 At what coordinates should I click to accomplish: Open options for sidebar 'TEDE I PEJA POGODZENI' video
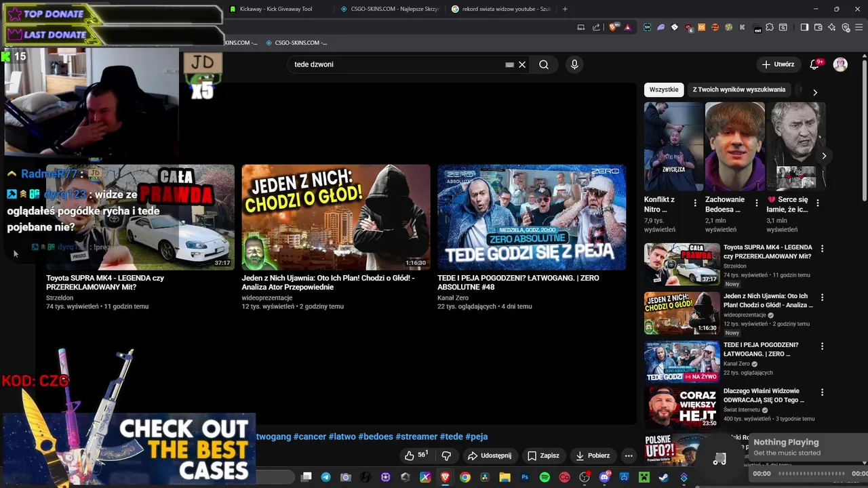[x=822, y=346]
